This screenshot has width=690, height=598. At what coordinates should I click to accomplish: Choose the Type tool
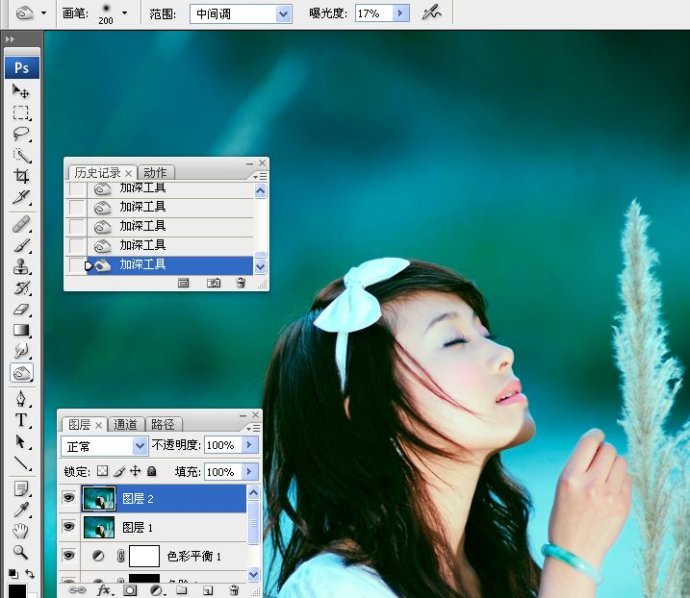coord(21,420)
